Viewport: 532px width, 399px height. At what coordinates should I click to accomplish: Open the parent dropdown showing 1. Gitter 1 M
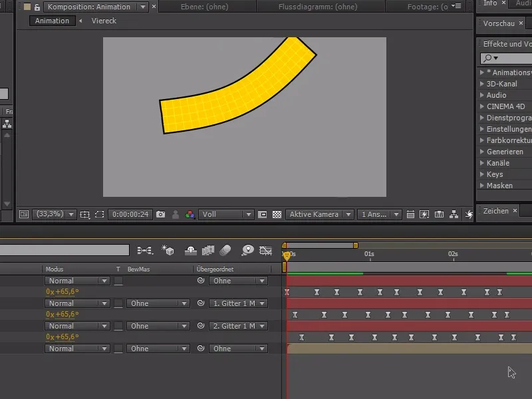238,303
